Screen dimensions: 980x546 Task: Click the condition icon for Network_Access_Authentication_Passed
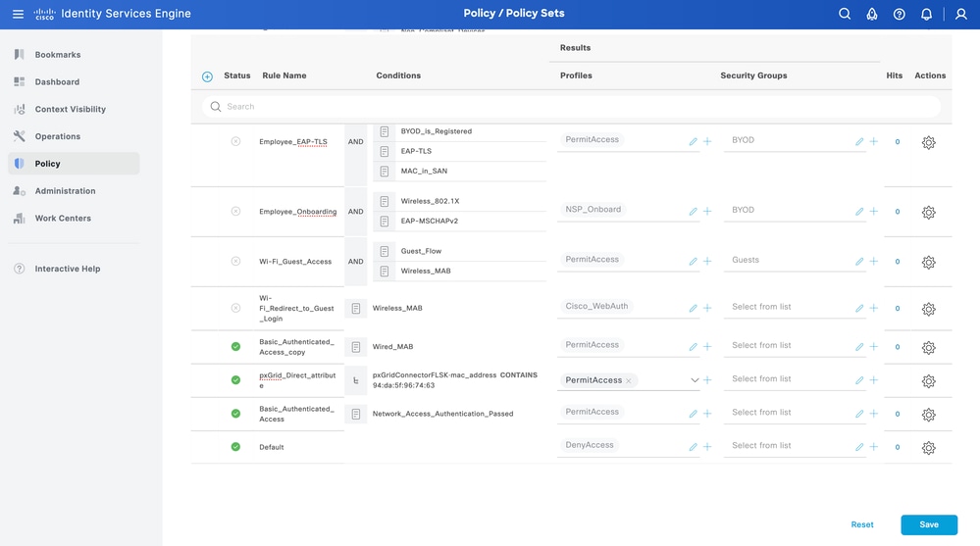[356, 414]
